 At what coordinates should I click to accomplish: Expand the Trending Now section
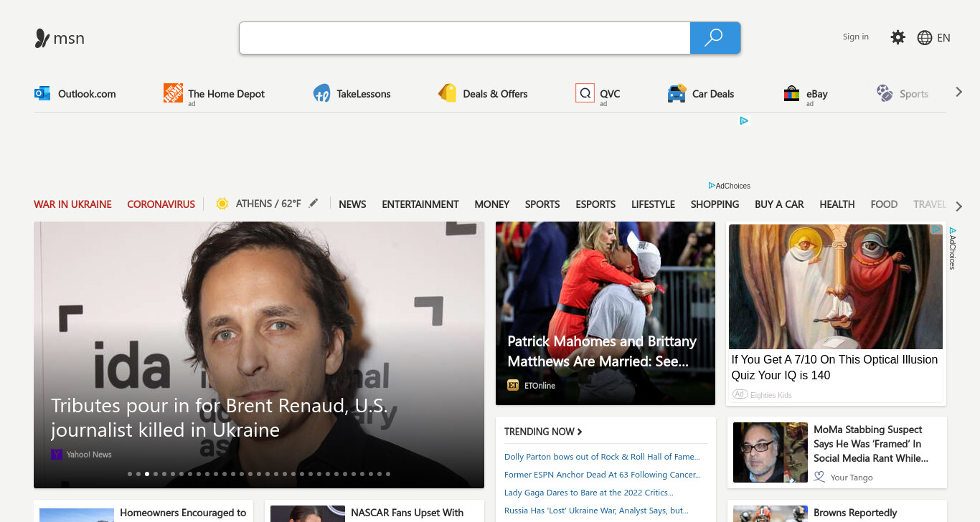543,432
